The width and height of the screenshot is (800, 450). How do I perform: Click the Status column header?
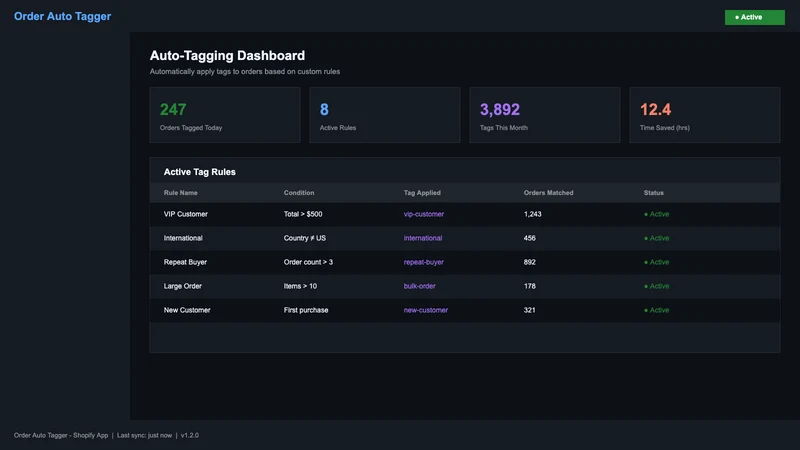point(654,193)
